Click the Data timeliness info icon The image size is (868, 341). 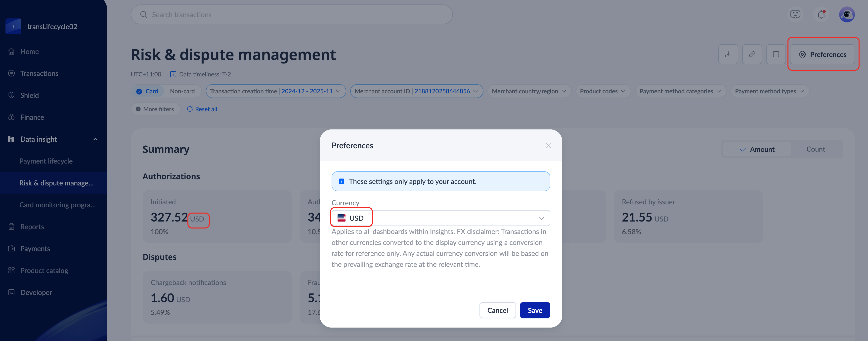[x=173, y=74]
